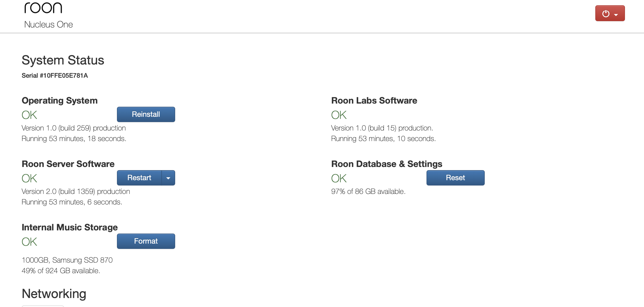Click Running 53 minutes, 10 seconds text
This screenshot has width=644, height=307.
coord(383,139)
